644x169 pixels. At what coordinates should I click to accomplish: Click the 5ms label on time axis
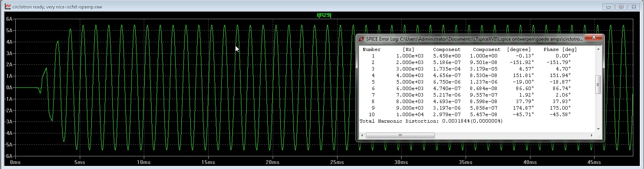(80, 162)
